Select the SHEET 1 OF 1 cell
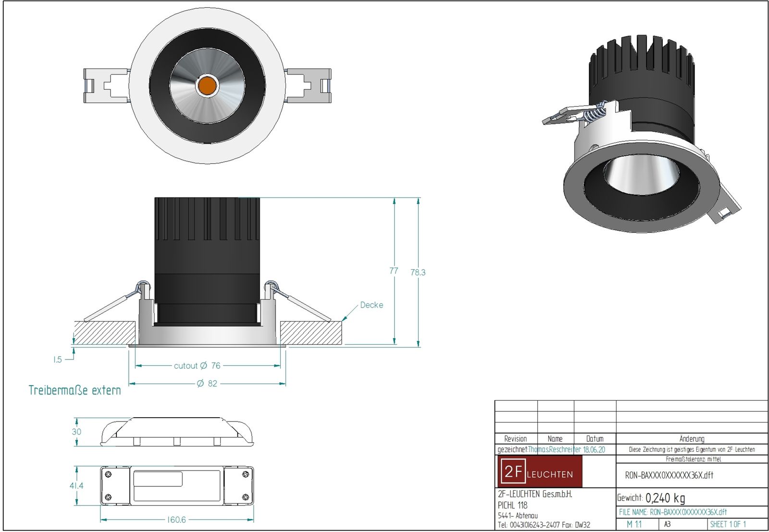 [728, 524]
